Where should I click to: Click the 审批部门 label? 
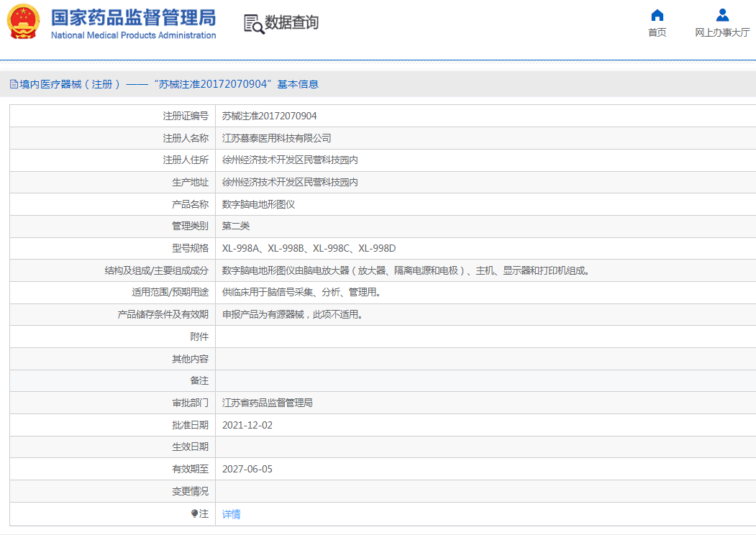[191, 403]
